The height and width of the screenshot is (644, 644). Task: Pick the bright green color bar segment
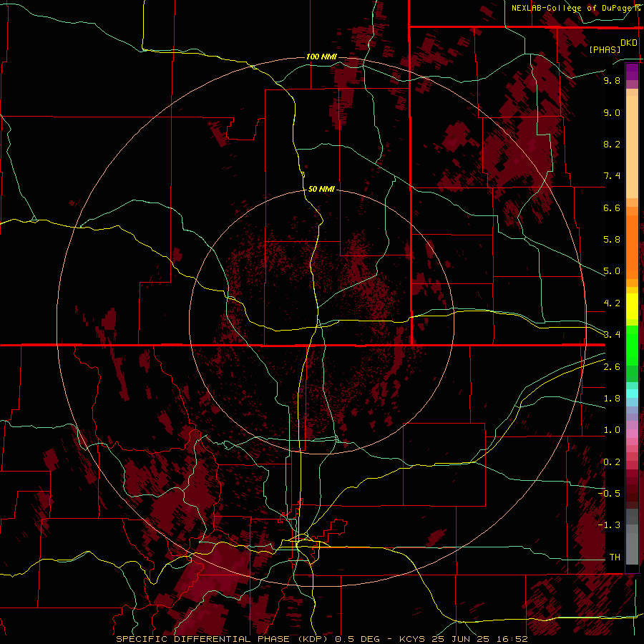click(632, 345)
